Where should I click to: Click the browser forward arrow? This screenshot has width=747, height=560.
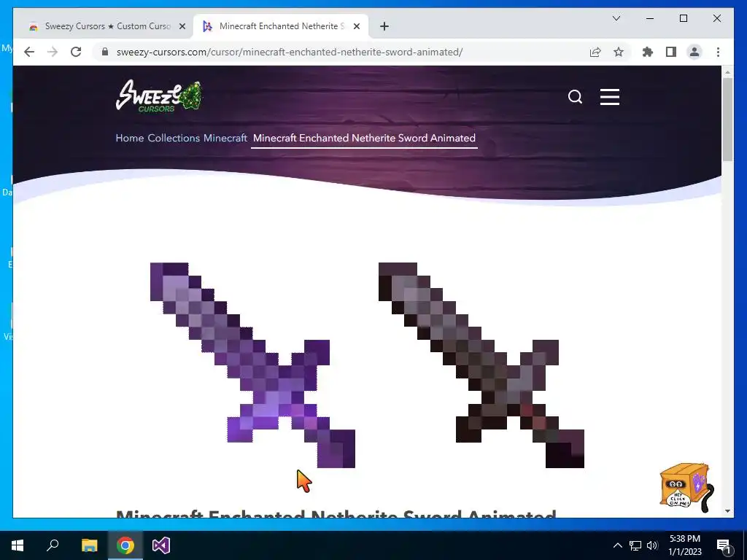coord(53,52)
